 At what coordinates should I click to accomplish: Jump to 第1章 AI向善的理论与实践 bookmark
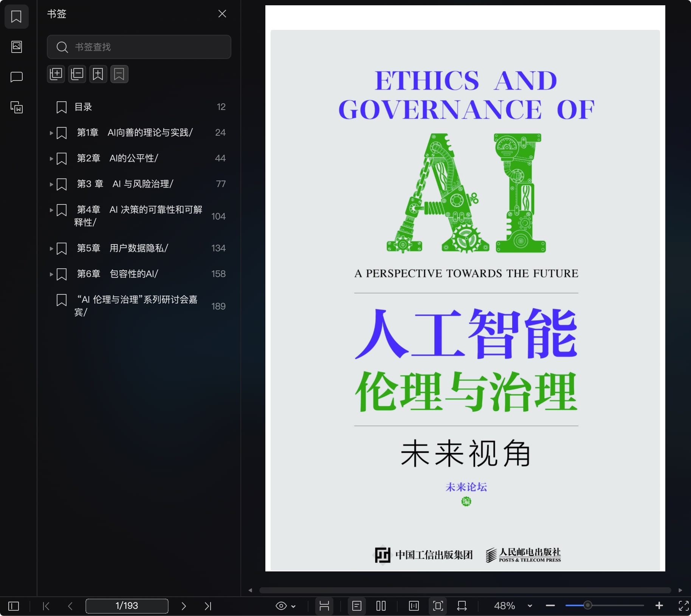tap(135, 133)
